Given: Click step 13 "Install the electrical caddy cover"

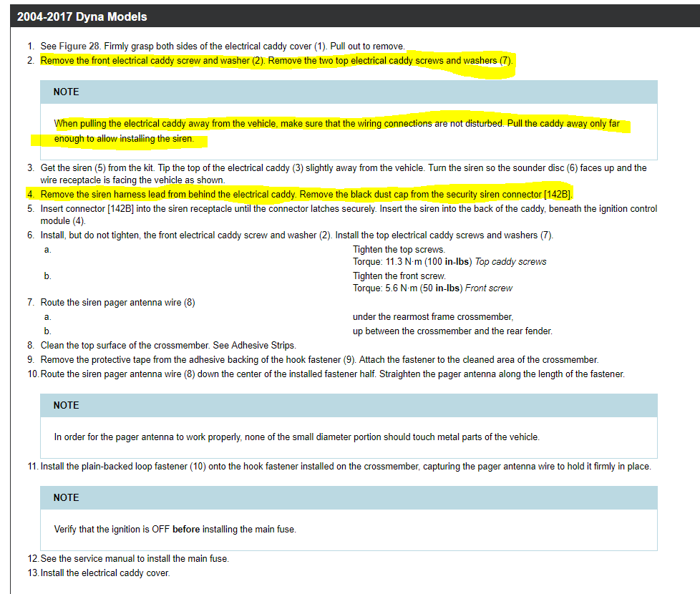Looking at the screenshot, I should 105,573.
